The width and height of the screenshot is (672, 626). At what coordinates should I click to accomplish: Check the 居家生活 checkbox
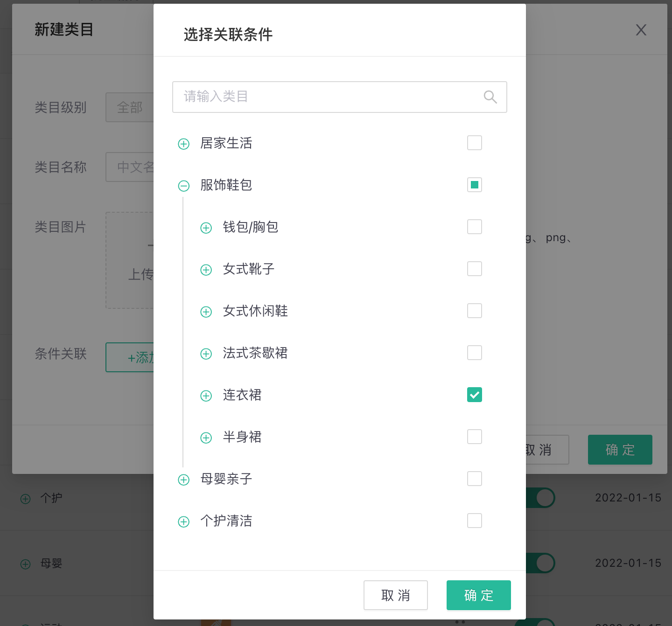coord(475,143)
